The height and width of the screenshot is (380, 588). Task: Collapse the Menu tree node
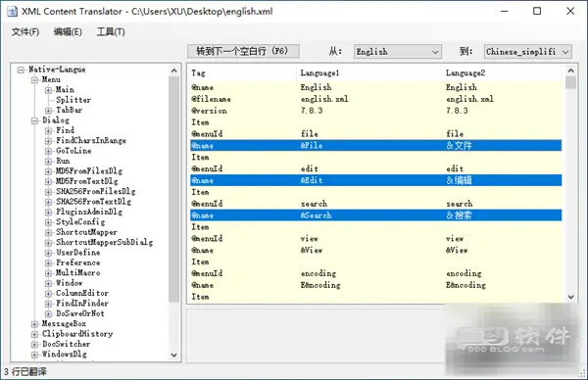coord(35,80)
